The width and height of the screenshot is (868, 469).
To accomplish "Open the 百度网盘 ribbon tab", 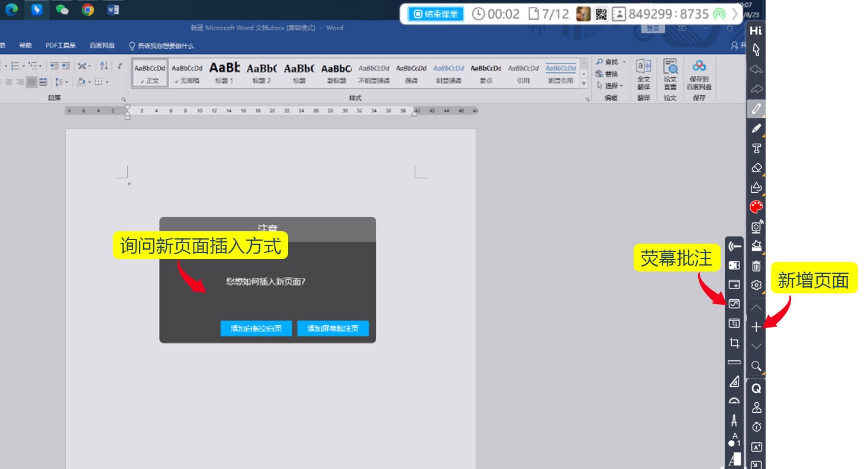I will point(102,46).
